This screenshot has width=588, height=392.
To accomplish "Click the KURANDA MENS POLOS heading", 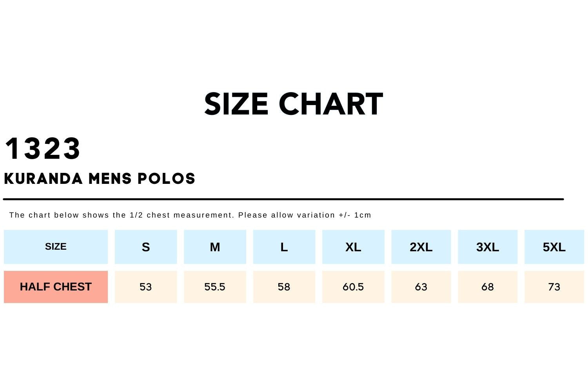I will point(100,179).
